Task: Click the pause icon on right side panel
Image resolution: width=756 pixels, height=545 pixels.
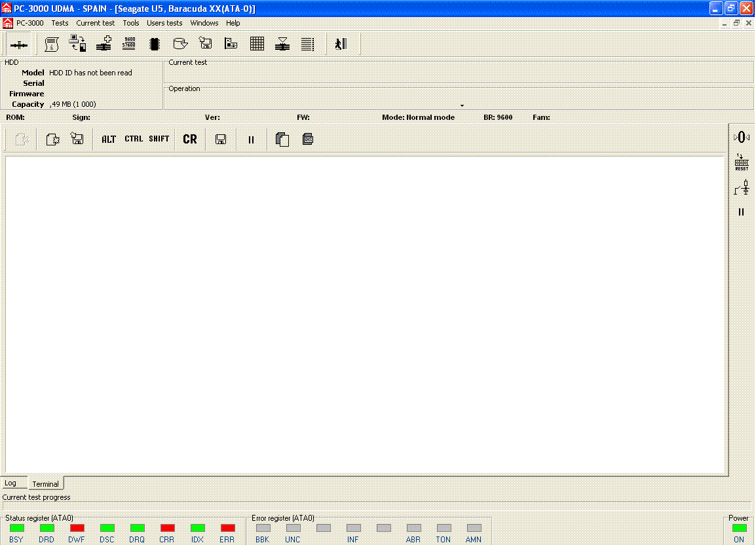Action: 742,212
